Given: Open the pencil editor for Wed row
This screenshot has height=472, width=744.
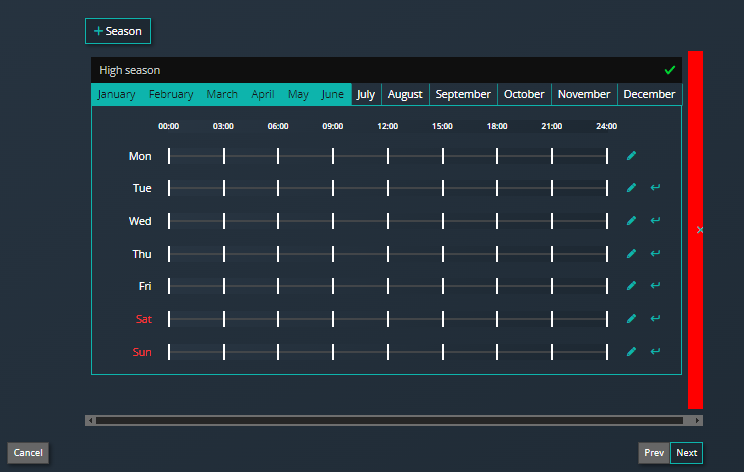Looking at the screenshot, I should pos(631,221).
